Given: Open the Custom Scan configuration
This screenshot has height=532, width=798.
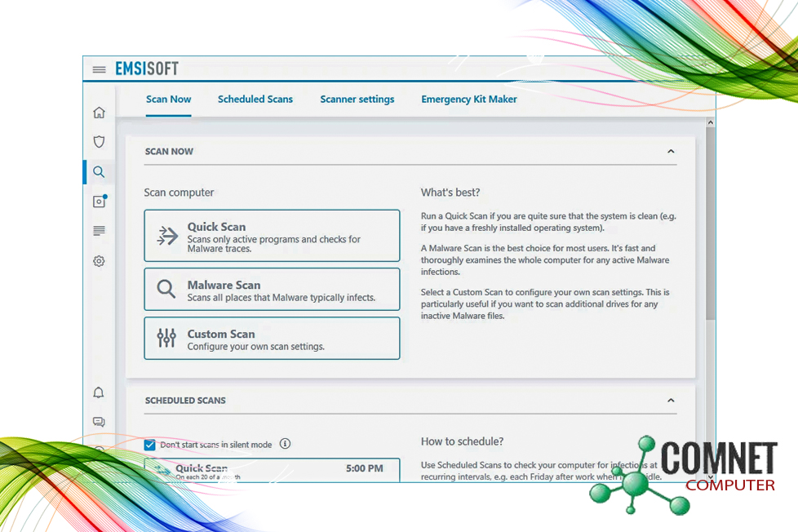Looking at the screenshot, I should pos(272,338).
